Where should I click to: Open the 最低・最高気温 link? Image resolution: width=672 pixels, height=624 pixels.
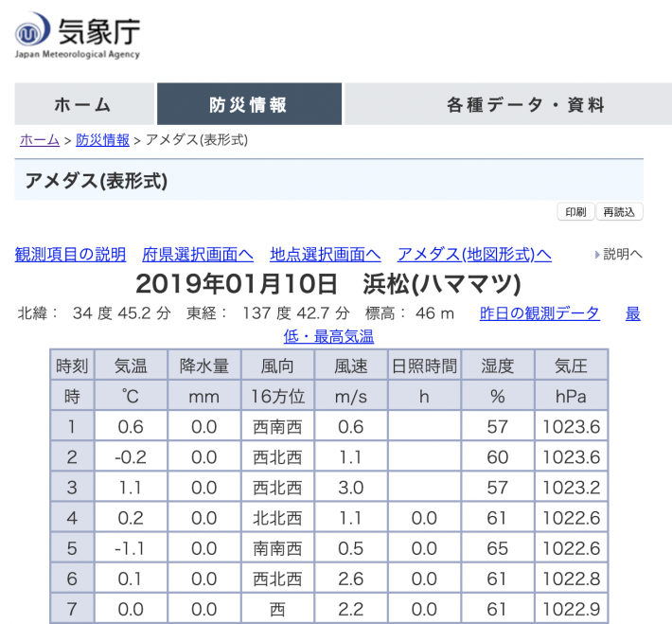[x=329, y=336]
